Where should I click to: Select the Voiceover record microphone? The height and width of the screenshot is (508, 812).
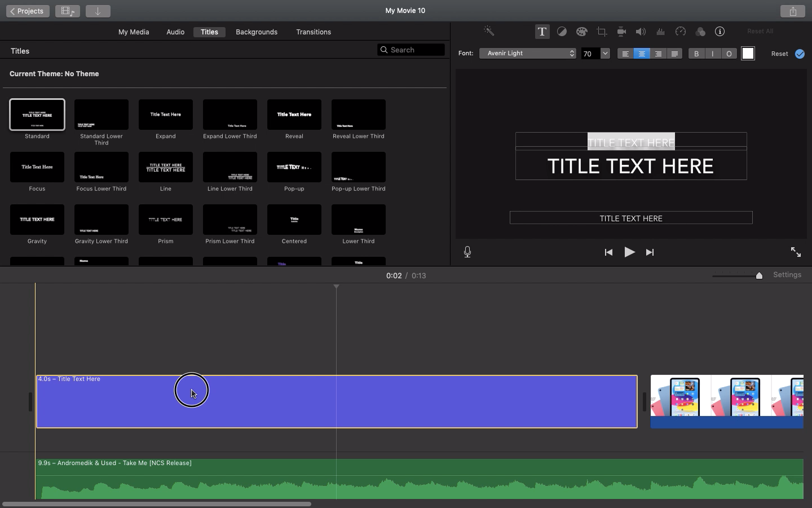467,252
